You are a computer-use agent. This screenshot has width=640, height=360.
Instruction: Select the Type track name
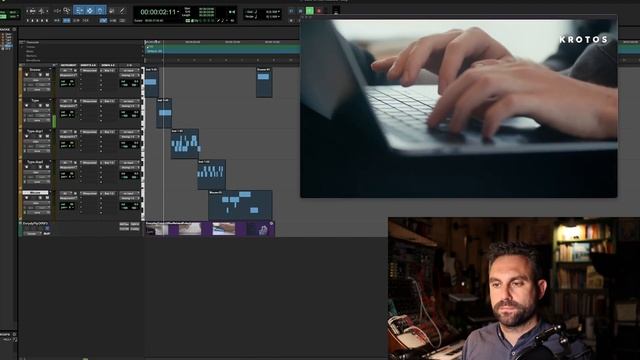pos(36,100)
